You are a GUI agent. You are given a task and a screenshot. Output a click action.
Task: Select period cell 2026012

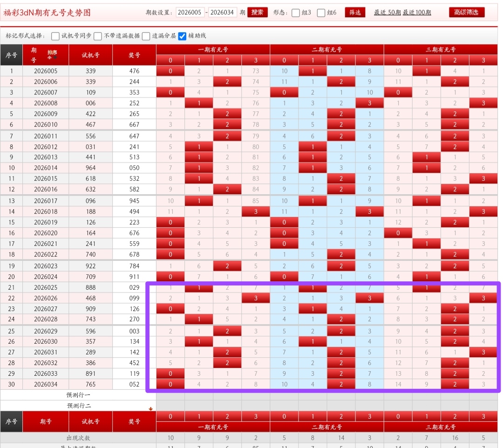[46, 147]
